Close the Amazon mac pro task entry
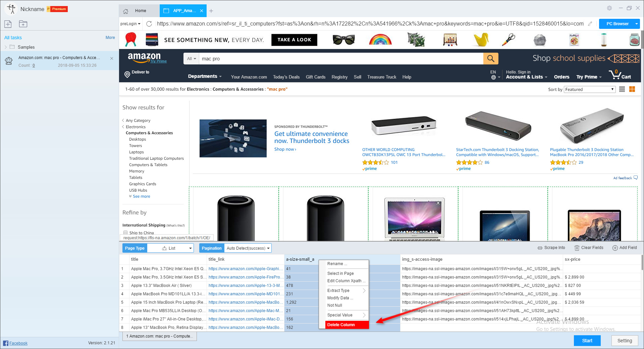Screen dimensions: 644x349 112,58
